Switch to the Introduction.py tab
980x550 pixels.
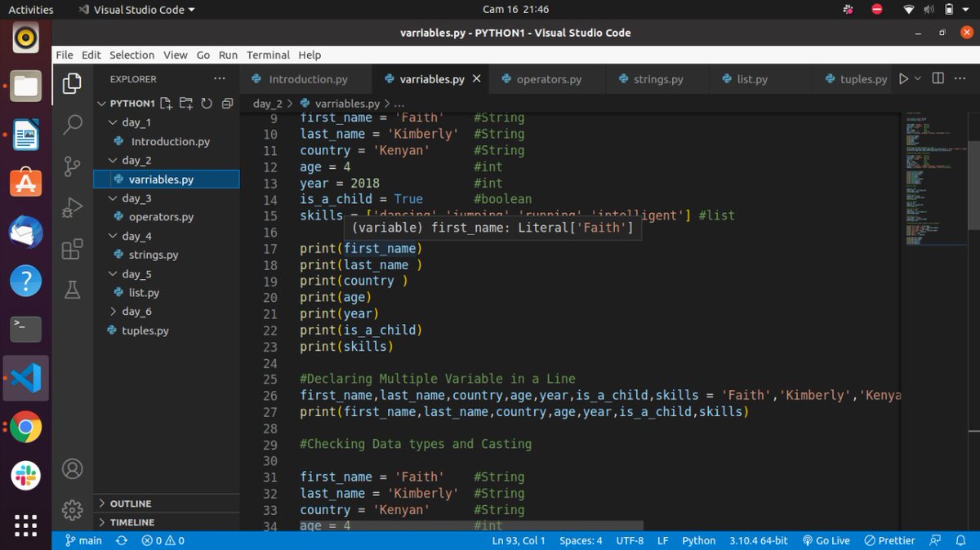(307, 79)
